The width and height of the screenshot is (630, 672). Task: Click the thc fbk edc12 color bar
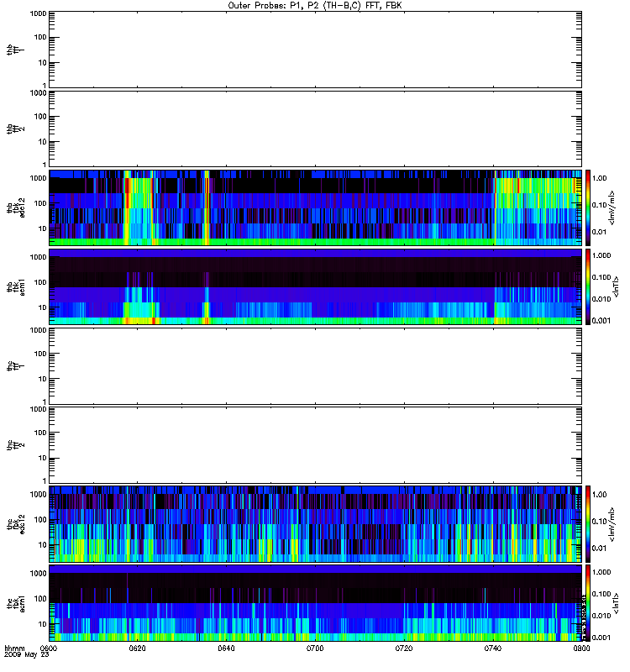pyautogui.click(x=588, y=523)
